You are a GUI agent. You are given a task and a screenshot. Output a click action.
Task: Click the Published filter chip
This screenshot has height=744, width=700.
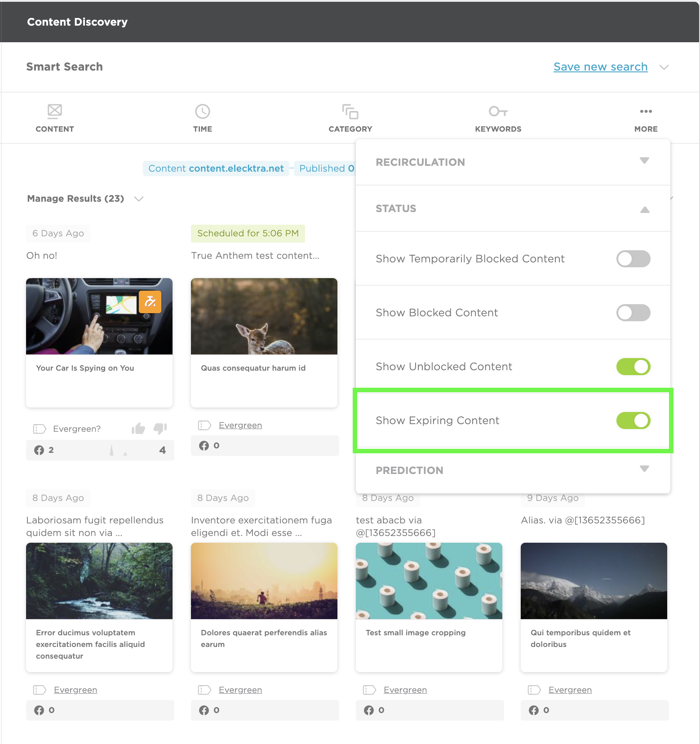tap(325, 168)
